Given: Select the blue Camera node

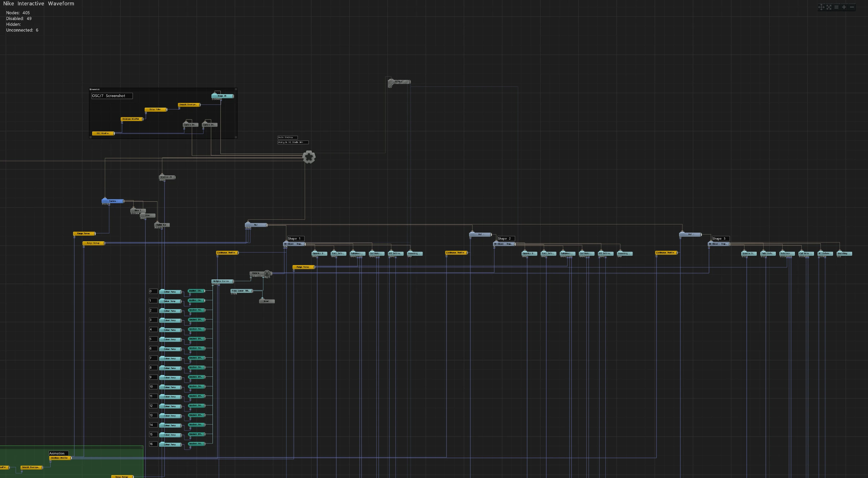Looking at the screenshot, I should click(113, 201).
